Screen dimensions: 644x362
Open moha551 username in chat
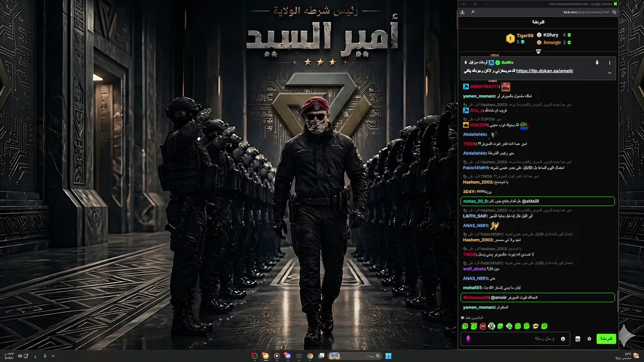click(x=472, y=288)
